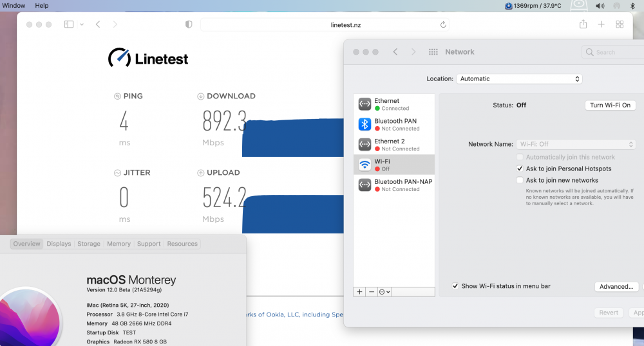Viewport: 644px width, 346px height.
Task: Click the System Preferences search field
Action: (613, 52)
